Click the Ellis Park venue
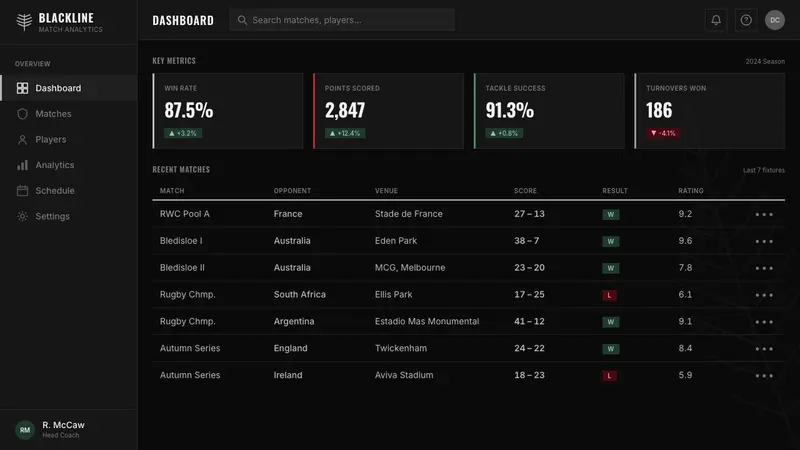Viewport: 800px width, 450px height. click(x=393, y=294)
